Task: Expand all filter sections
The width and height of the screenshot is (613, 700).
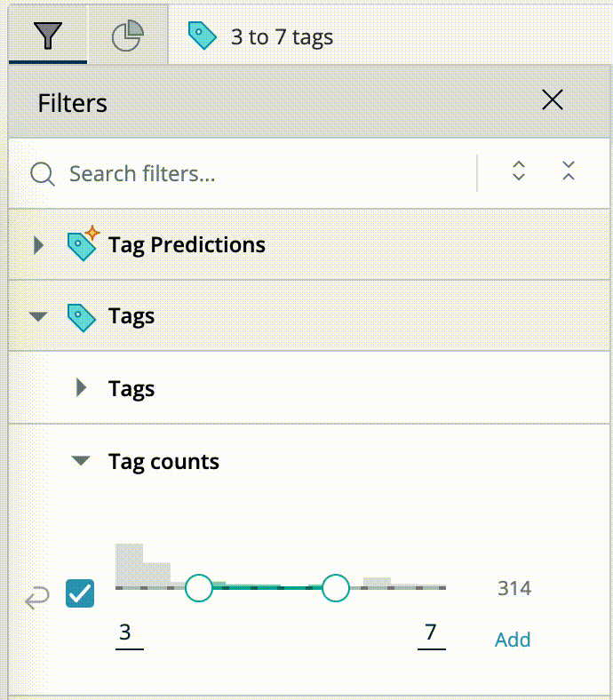Action: 520,172
